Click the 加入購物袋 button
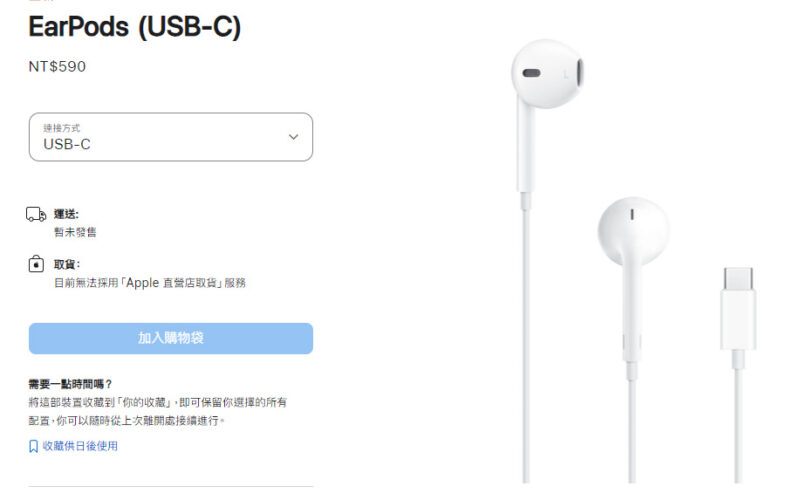The image size is (800, 500). pyautogui.click(x=171, y=338)
